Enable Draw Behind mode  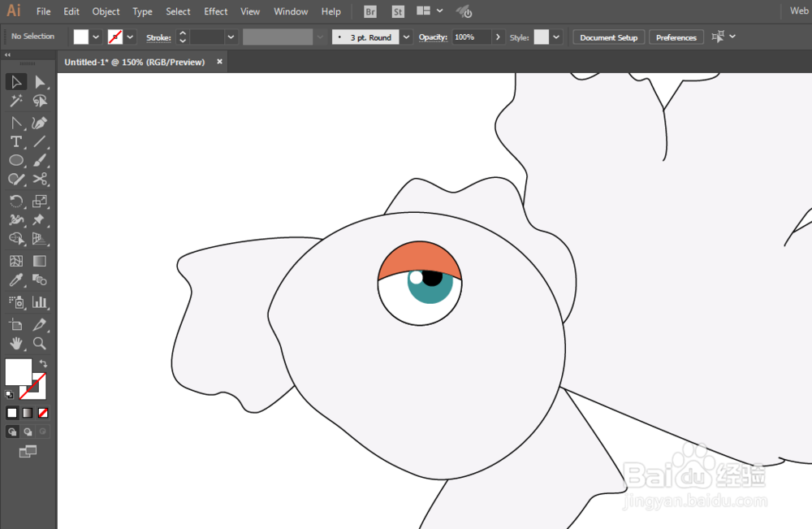[x=28, y=431]
